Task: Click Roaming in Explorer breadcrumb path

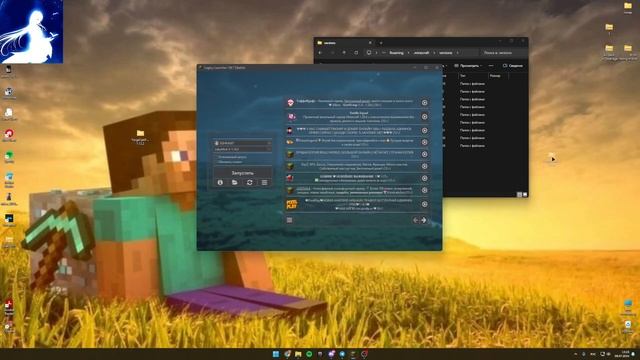Action: [396, 53]
